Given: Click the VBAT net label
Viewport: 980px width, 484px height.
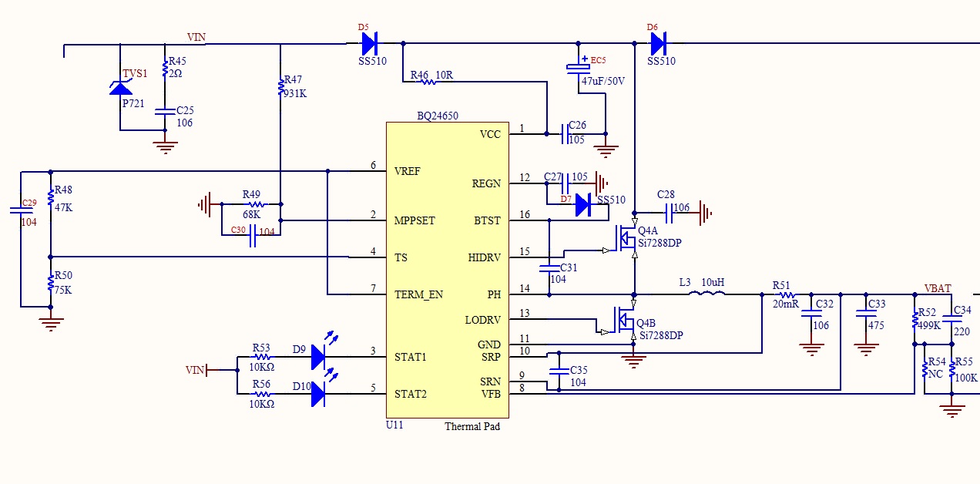Looking at the screenshot, I should pos(938,288).
